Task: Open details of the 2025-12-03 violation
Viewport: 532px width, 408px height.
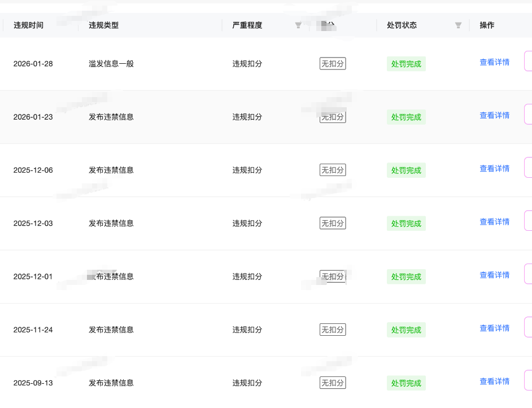Action: 494,222
